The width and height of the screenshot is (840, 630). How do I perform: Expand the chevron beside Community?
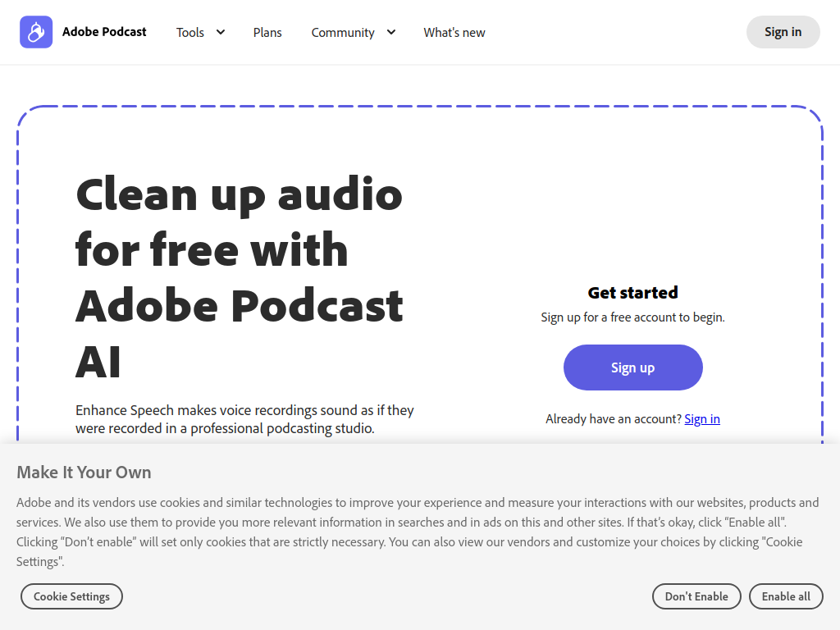(x=391, y=32)
